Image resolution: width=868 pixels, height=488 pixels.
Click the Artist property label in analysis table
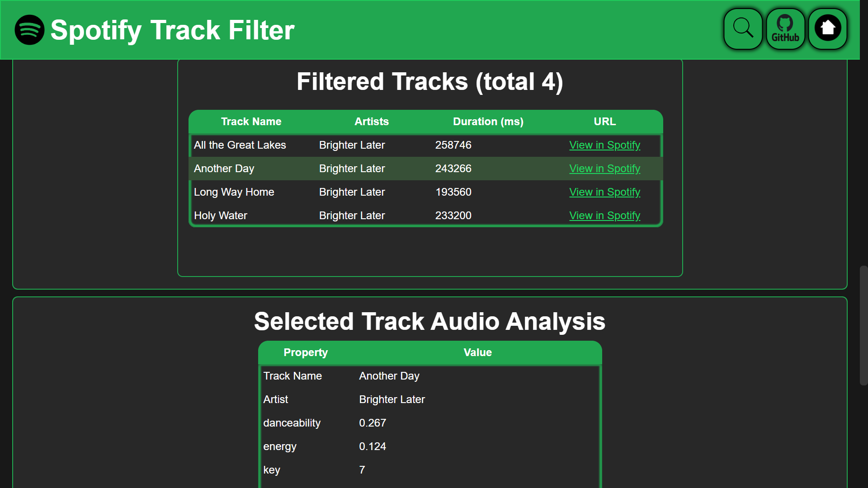tap(275, 399)
